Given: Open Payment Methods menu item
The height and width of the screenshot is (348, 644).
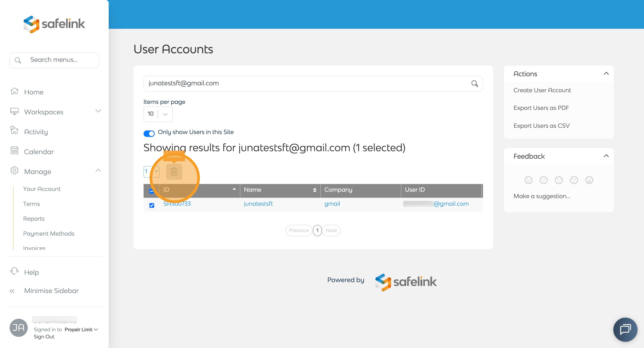Looking at the screenshot, I should coord(49,233).
